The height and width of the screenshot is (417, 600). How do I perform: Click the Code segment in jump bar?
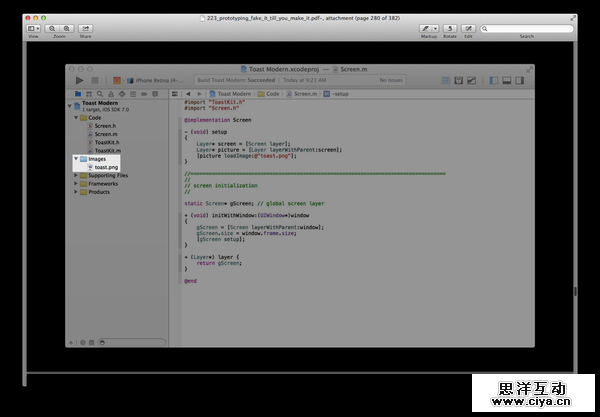point(272,93)
